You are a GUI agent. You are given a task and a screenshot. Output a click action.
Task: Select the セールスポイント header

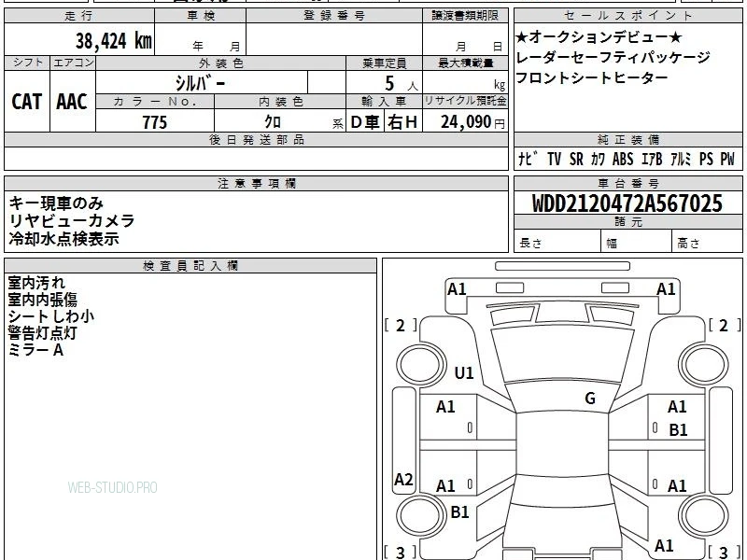pos(627,16)
